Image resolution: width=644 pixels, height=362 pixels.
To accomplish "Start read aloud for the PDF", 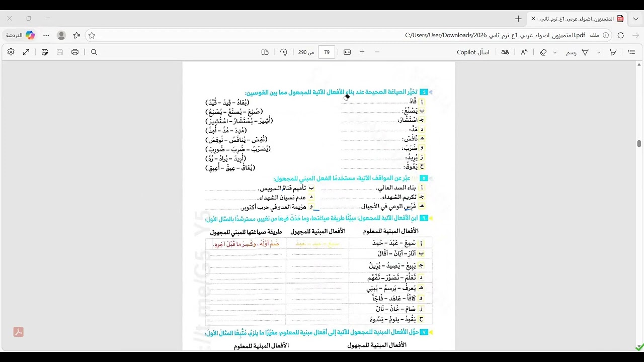I will [x=524, y=52].
